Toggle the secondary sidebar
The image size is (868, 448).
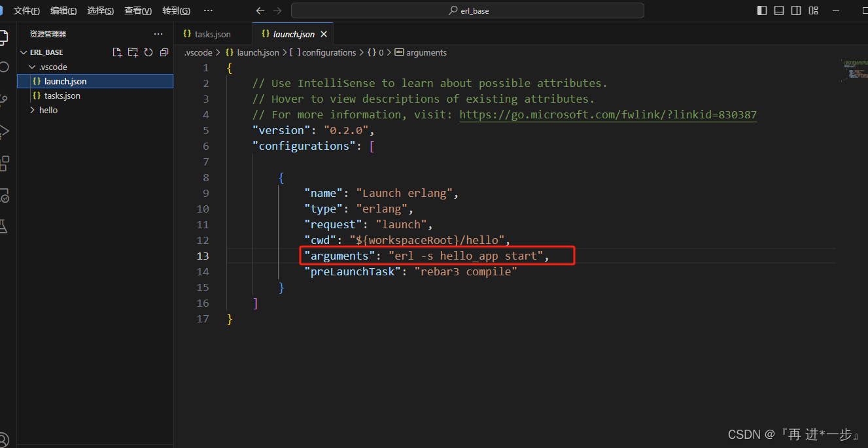pyautogui.click(x=796, y=10)
